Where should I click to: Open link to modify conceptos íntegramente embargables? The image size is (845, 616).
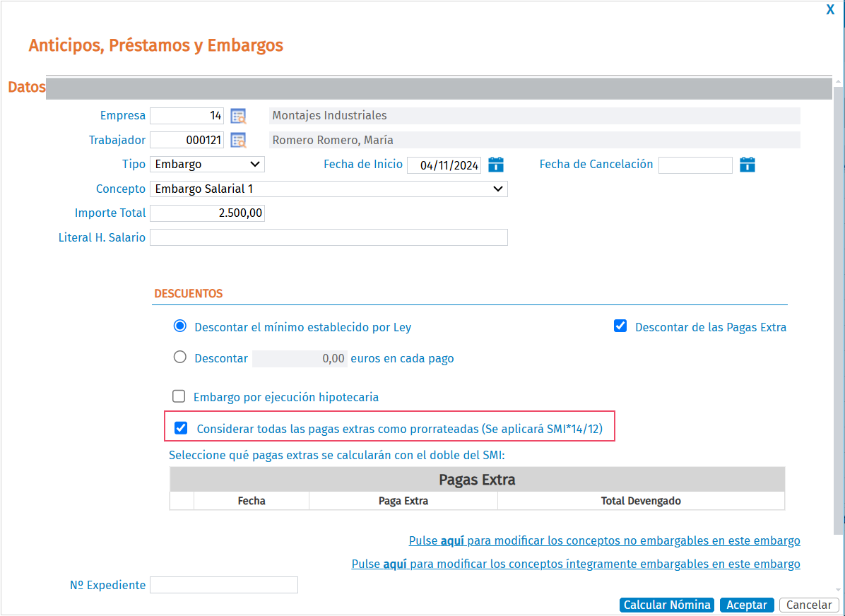point(575,564)
